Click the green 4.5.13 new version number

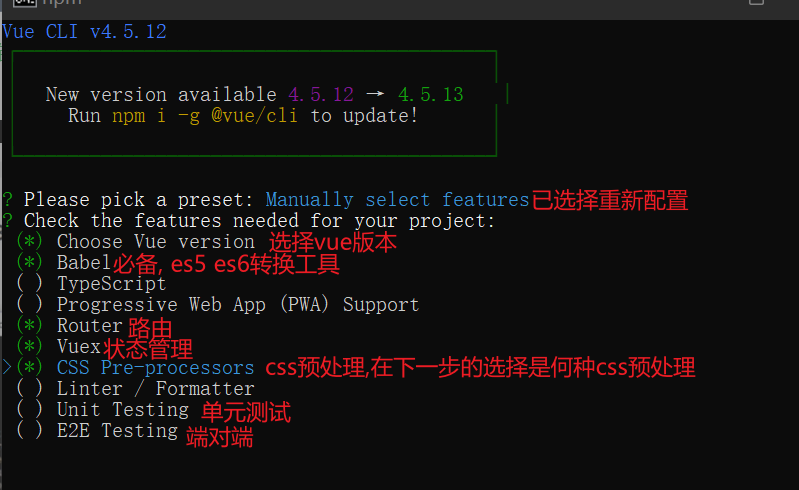click(431, 95)
